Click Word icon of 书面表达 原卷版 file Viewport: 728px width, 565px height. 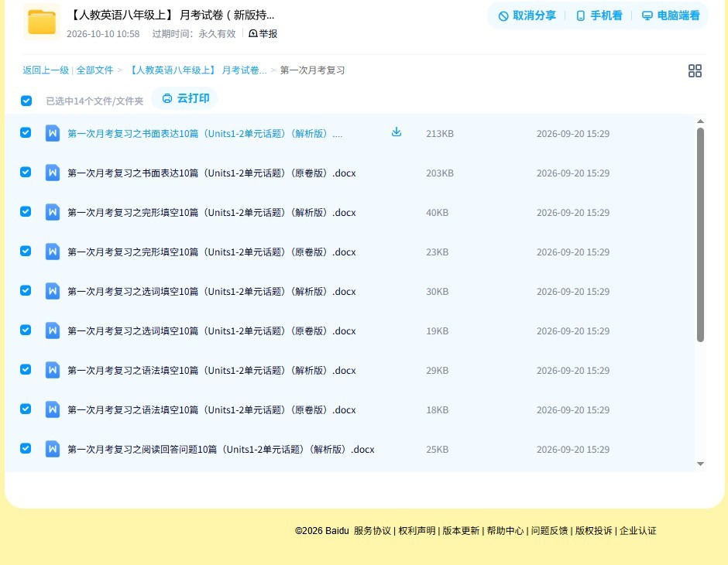[53, 173]
